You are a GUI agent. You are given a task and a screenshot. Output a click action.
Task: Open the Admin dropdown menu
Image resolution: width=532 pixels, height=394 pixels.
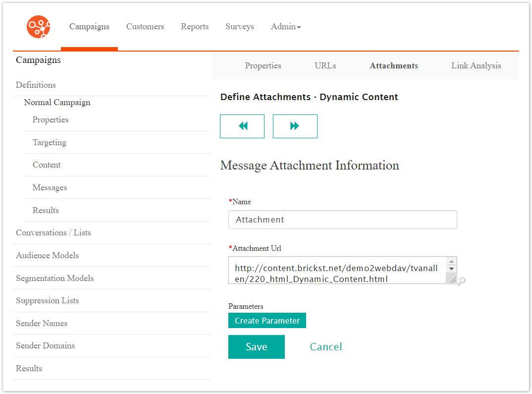pos(286,26)
